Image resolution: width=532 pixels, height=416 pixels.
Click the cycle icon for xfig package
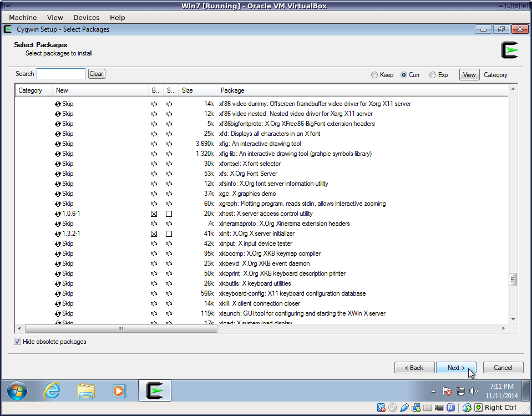click(x=58, y=144)
